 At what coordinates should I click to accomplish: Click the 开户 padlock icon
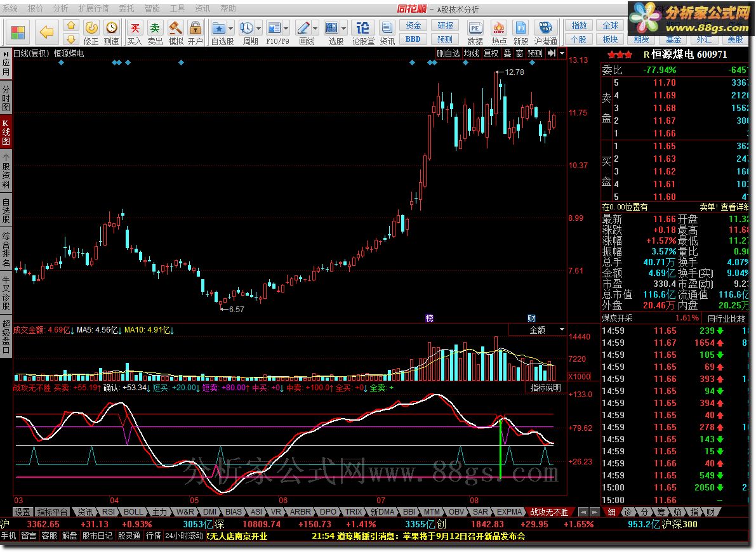(196, 28)
